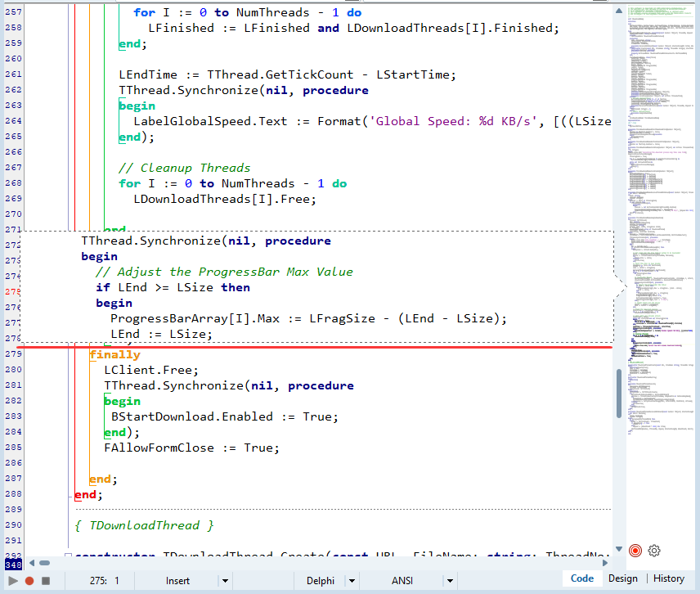Click the red target icon beside the gear
The image size is (700, 594).
pos(635,551)
